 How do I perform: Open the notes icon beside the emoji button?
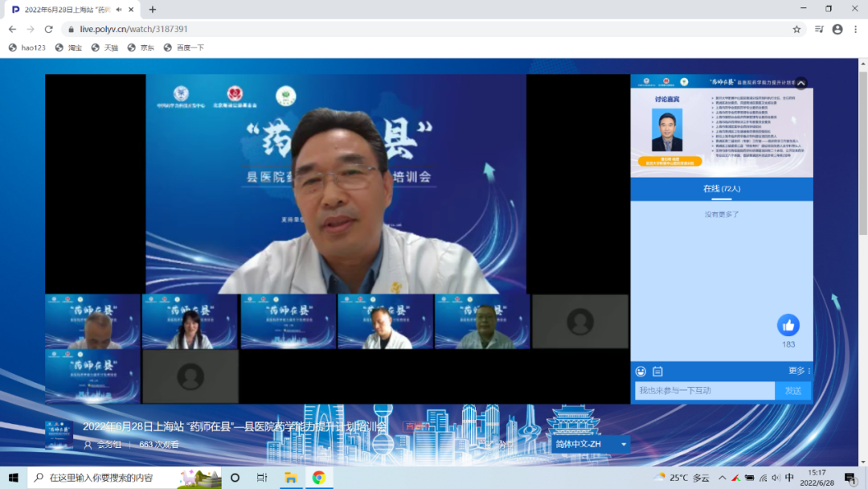click(657, 371)
